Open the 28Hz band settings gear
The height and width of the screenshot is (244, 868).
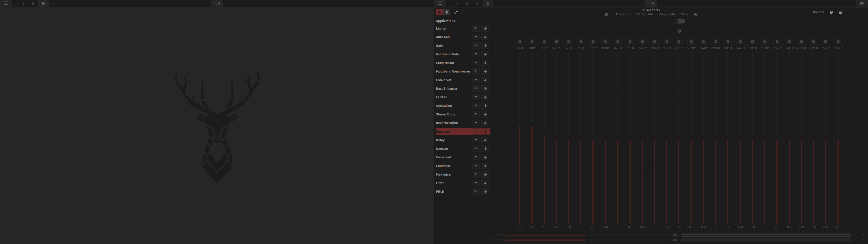click(x=532, y=42)
